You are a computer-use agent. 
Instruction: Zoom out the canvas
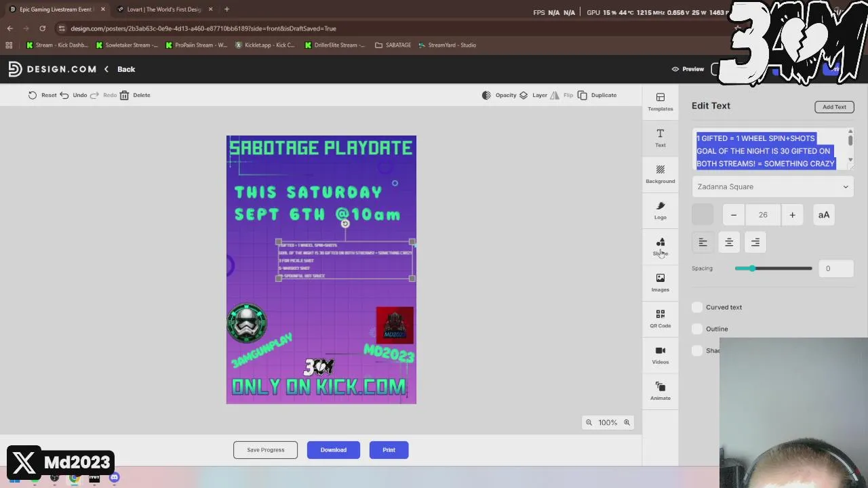click(x=589, y=422)
